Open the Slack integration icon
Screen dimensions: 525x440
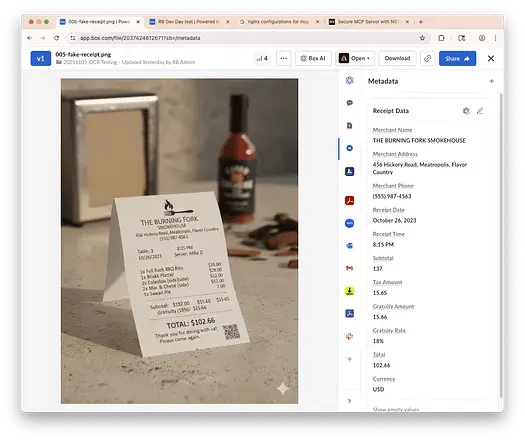[x=349, y=336]
